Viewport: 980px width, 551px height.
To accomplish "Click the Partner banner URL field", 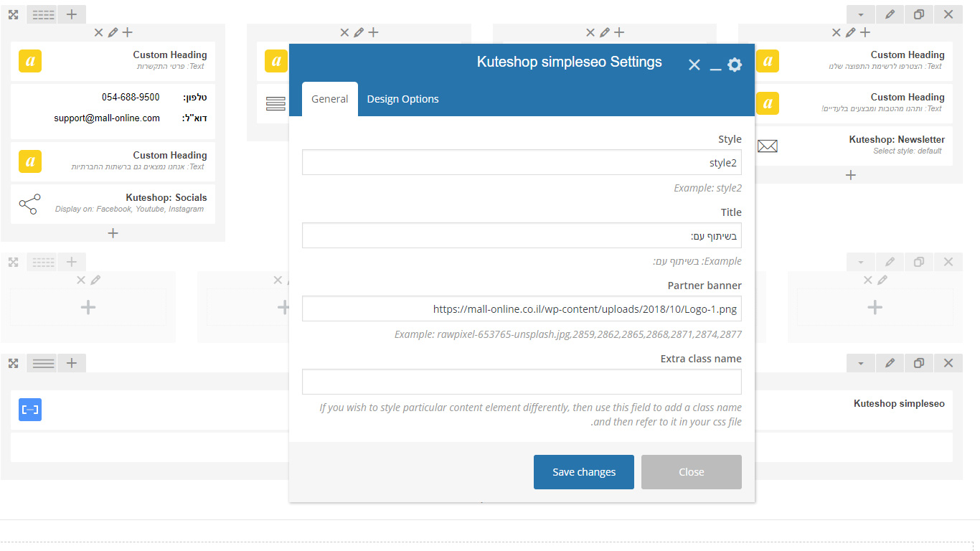I will tap(522, 309).
